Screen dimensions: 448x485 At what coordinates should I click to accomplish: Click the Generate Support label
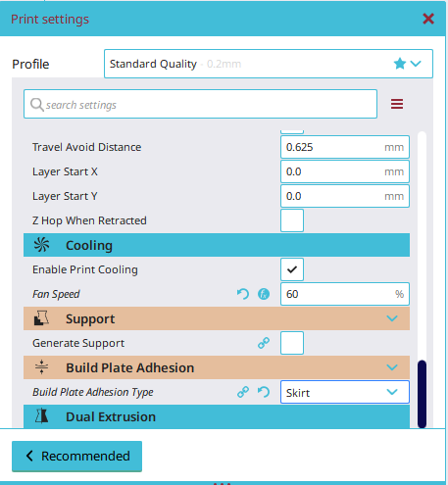tap(78, 343)
